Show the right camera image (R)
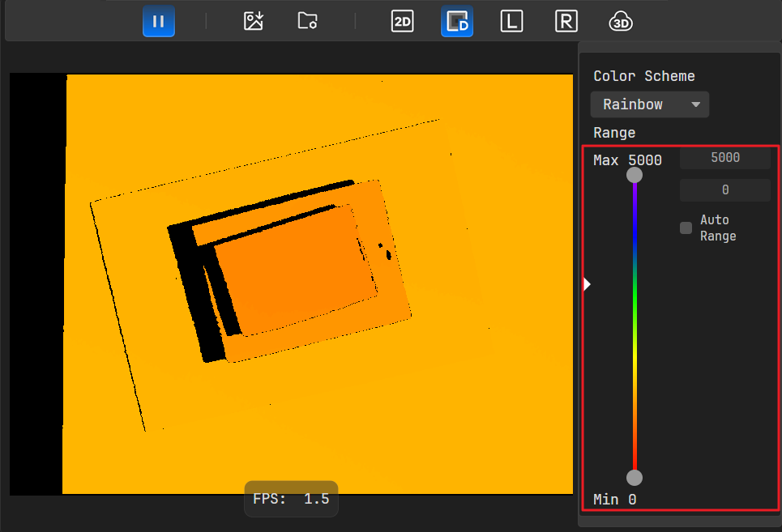 coord(566,22)
